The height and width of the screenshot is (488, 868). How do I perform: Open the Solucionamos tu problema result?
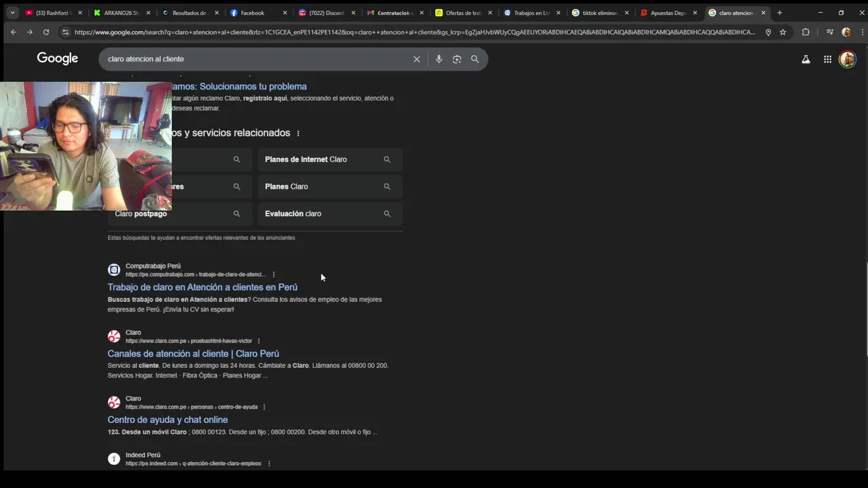point(239,86)
